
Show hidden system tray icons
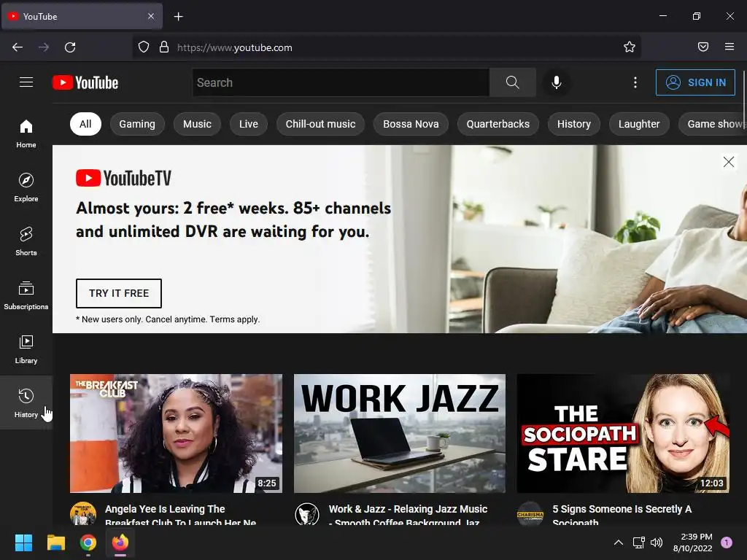pos(619,542)
